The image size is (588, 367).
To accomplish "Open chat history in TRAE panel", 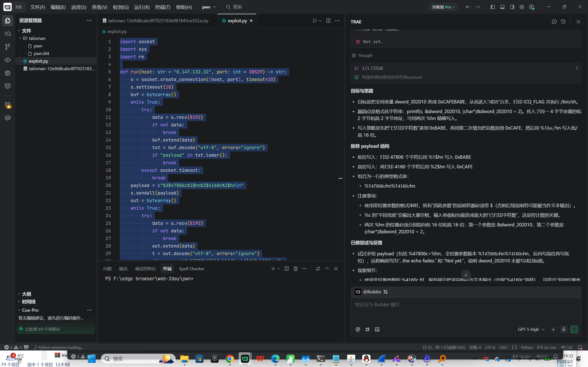I will 563,22.
